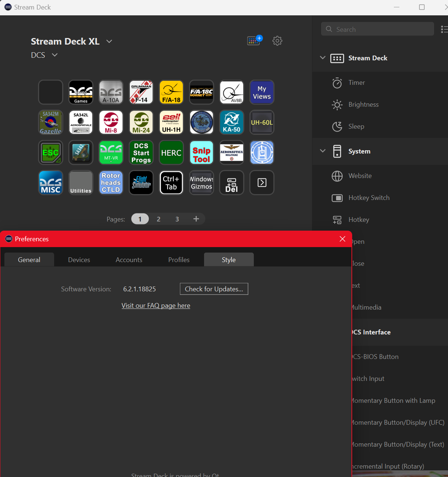Collapse the Stream Deck actions category
This screenshot has width=448, height=477.
(x=323, y=58)
